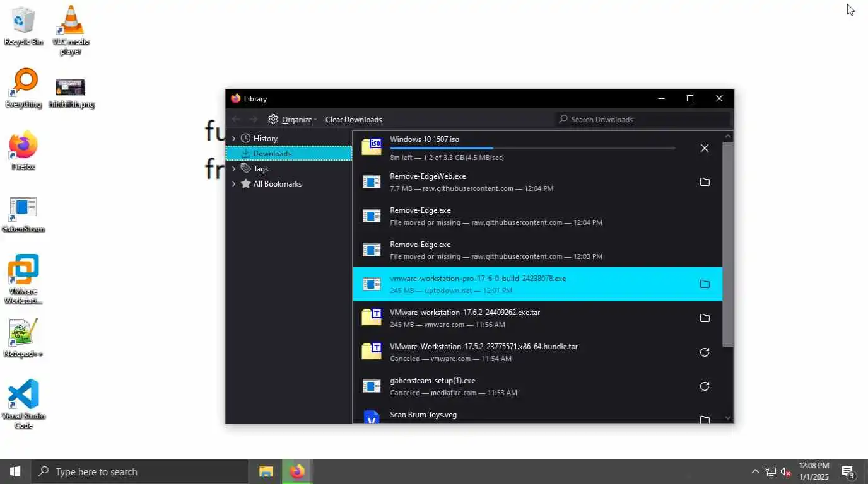Image resolution: width=868 pixels, height=484 pixels.
Task: Click 'VMware-Workstation-17.5.2-23775571.x86_64.bundle.tar' file name
Action: [484, 347]
